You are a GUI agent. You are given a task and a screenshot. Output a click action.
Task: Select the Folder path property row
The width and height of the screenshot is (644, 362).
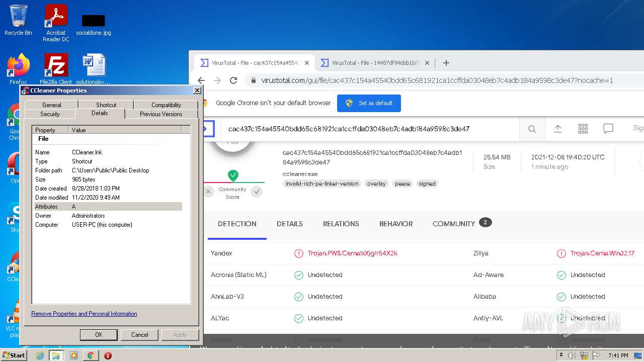[108, 170]
